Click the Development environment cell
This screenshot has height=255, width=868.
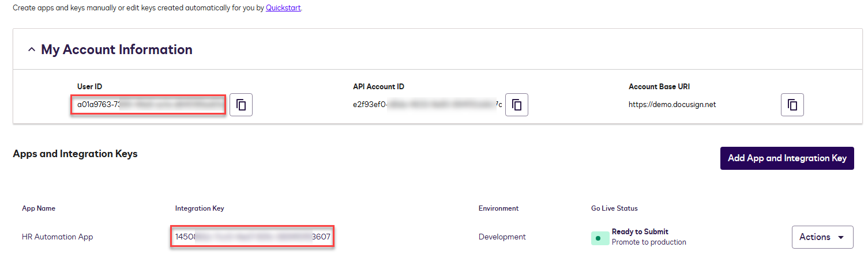pos(502,237)
